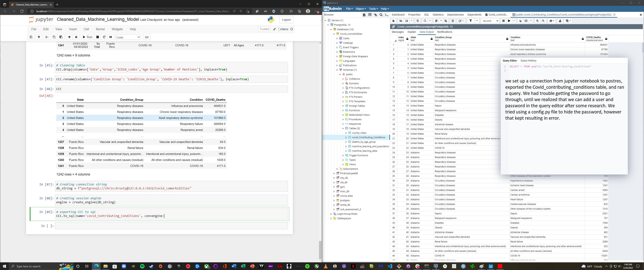This screenshot has width=644, height=270.
Task: Restart the kernel using the circular arrow icon
Action: click(x=104, y=37)
